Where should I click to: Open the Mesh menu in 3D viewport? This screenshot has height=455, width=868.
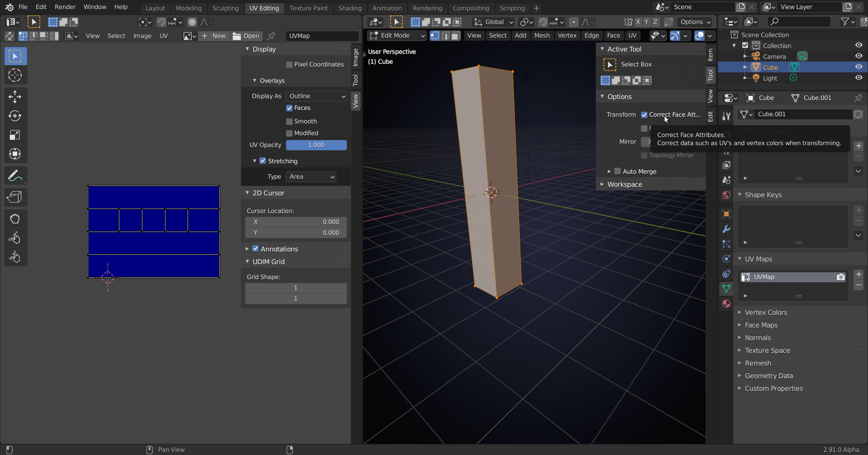542,36
